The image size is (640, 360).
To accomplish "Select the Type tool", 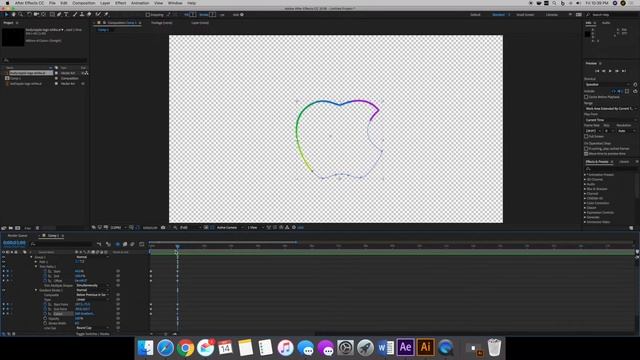I will 66,14.
